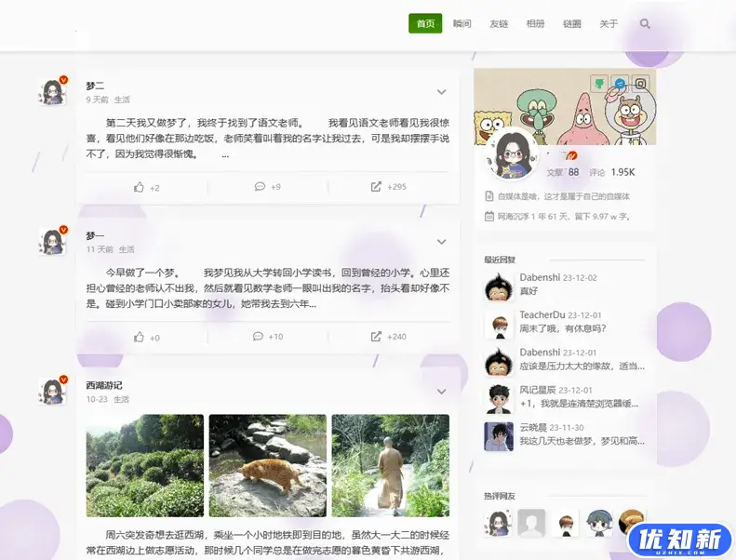This screenshot has height=560, width=736.
Task: Click 风记星辰's avatar in recent replies
Action: [499, 399]
